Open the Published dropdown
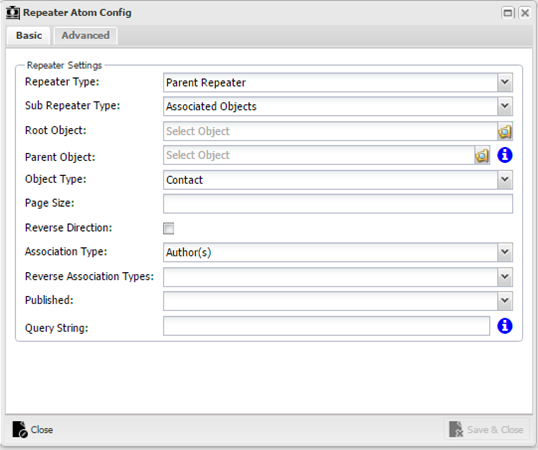 point(505,301)
